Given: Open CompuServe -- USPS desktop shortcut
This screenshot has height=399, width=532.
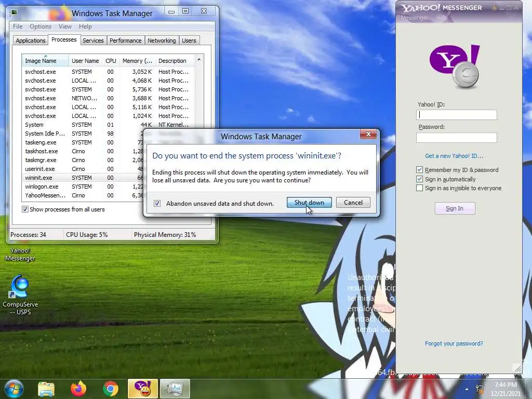Looking at the screenshot, I should [20, 295].
